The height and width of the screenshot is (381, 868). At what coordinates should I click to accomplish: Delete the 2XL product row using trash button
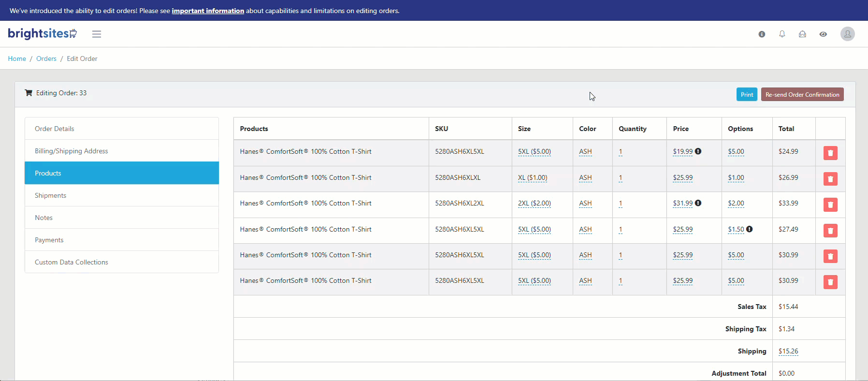click(830, 205)
